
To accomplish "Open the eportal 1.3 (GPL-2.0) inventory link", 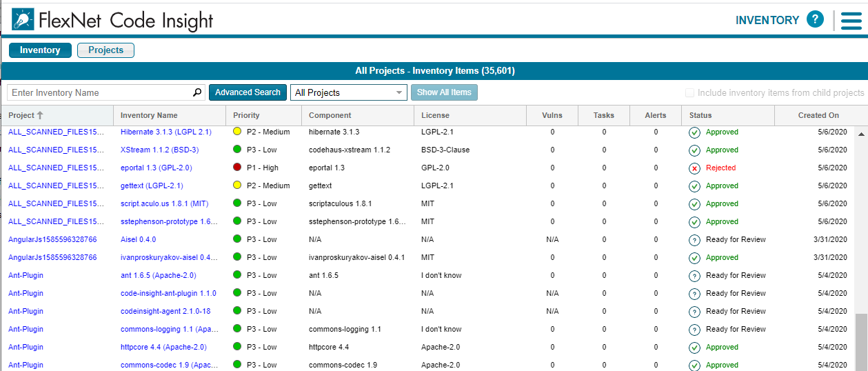I will click(x=157, y=168).
